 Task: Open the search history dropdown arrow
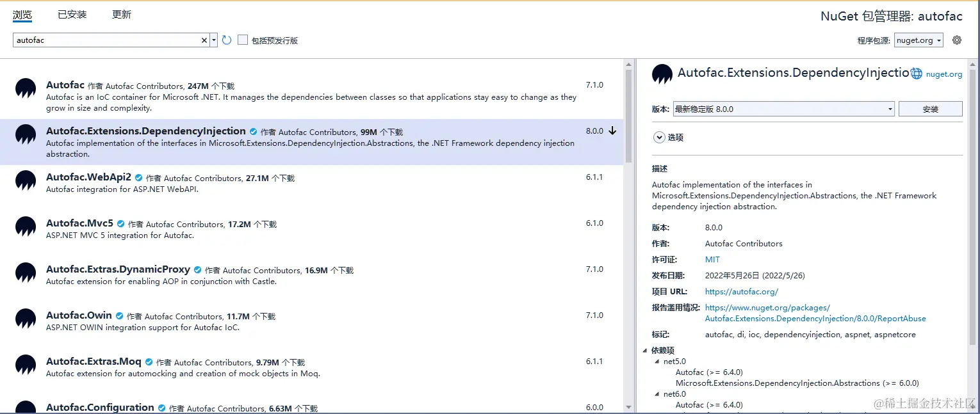point(214,40)
